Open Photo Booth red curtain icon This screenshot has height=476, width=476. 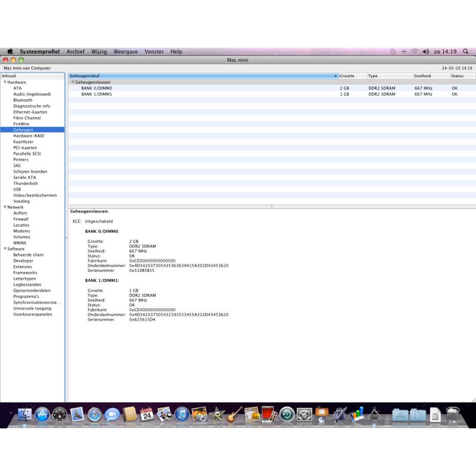pos(269,415)
